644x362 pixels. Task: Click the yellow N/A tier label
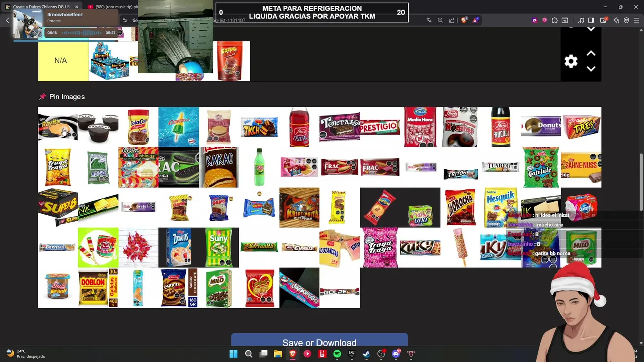[63, 61]
